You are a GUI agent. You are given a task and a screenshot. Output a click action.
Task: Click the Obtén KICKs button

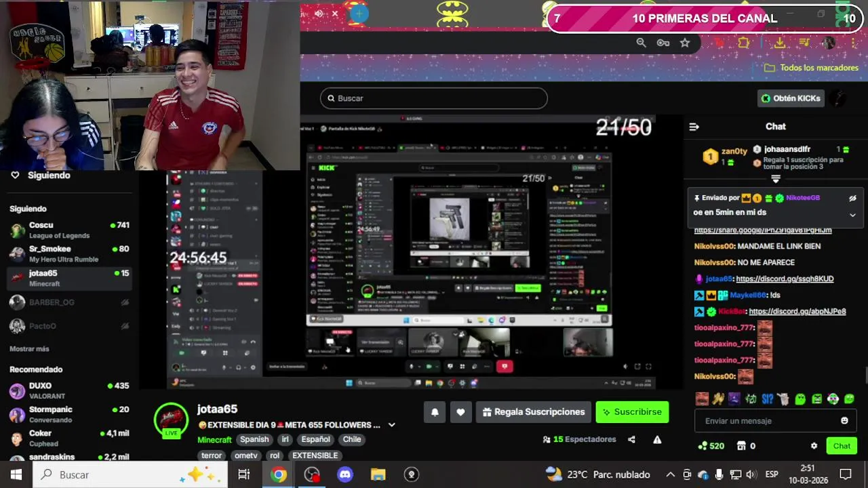point(791,98)
